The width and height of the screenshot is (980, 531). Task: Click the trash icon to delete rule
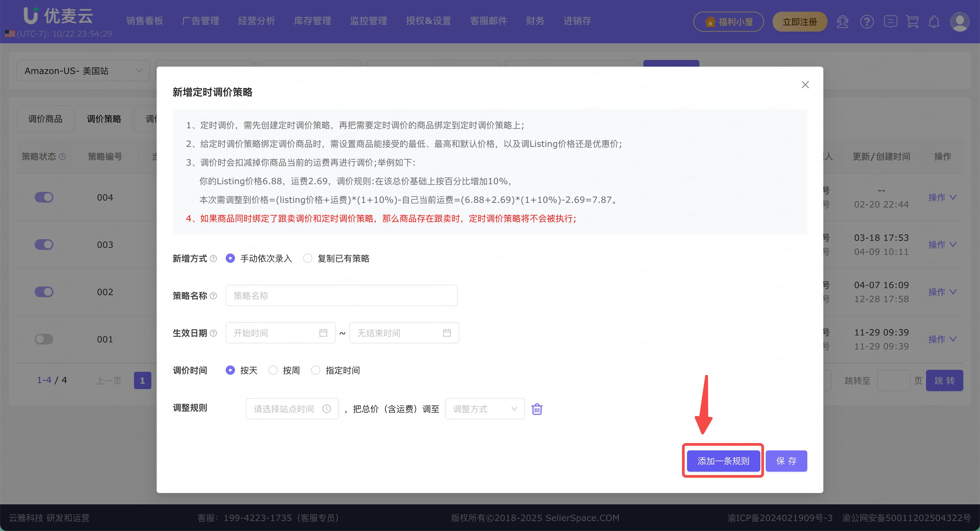click(x=536, y=409)
